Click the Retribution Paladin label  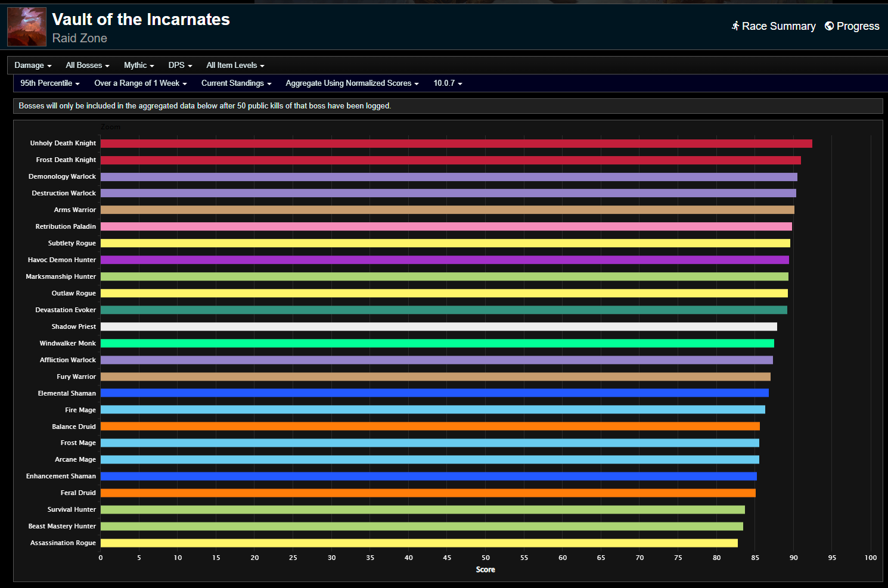pyautogui.click(x=66, y=227)
